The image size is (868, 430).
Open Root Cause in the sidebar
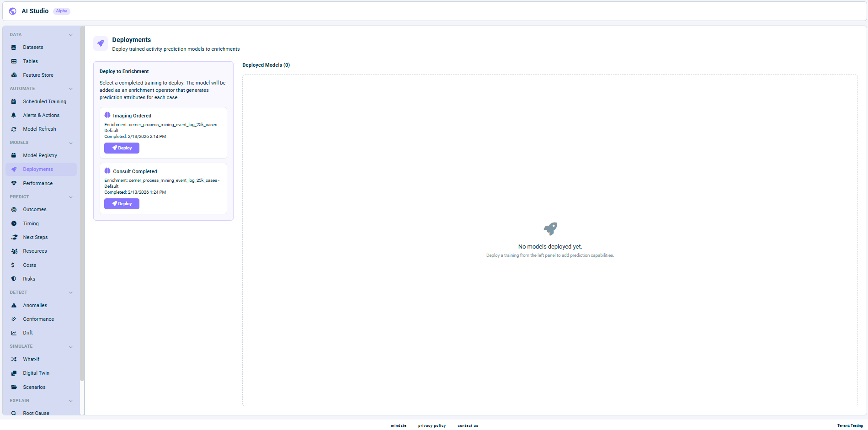click(x=41, y=413)
